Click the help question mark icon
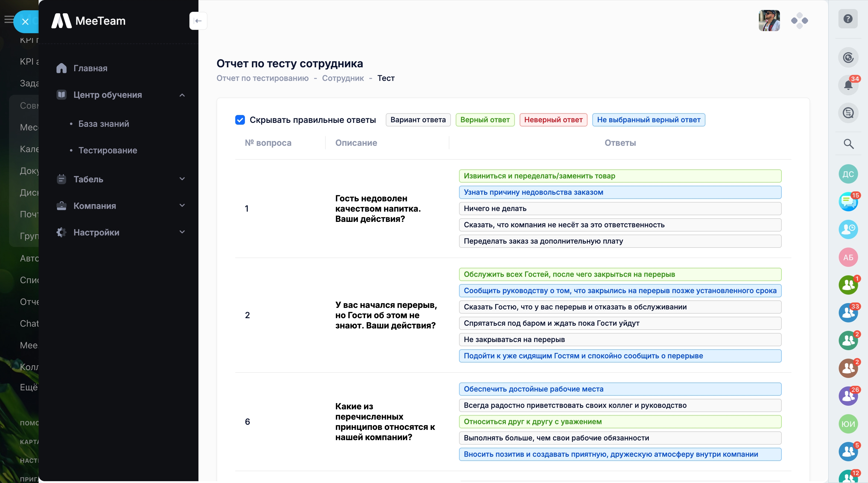The height and width of the screenshot is (483, 868). pos(848,19)
